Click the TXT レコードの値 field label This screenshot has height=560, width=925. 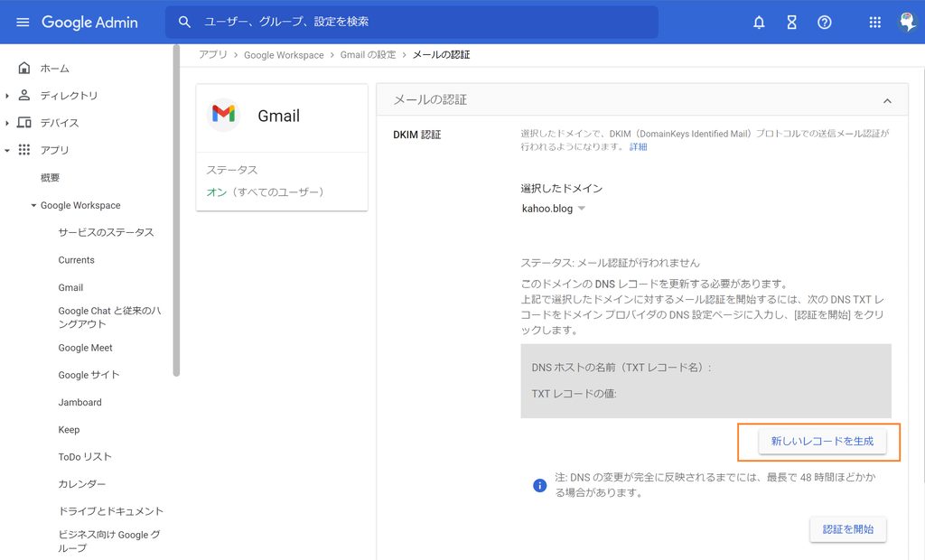coord(574,394)
